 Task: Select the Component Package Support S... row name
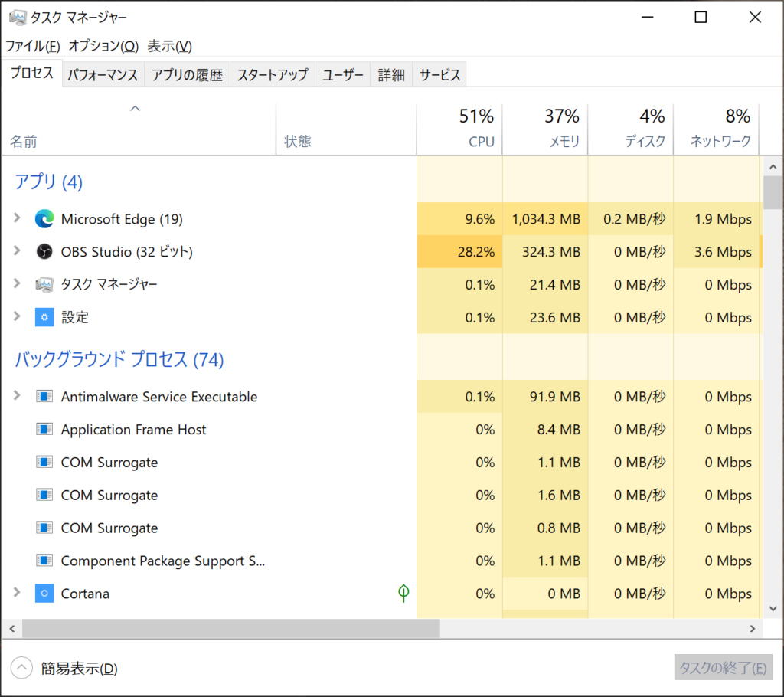coord(163,561)
